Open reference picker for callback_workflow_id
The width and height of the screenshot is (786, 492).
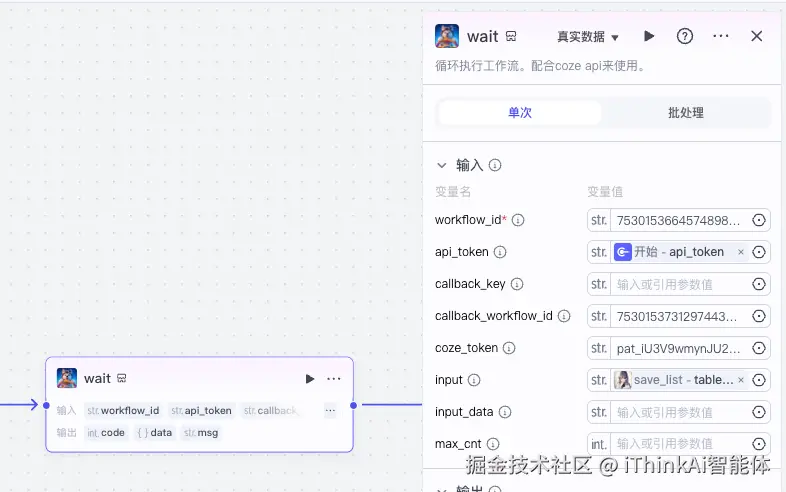pyautogui.click(x=759, y=316)
